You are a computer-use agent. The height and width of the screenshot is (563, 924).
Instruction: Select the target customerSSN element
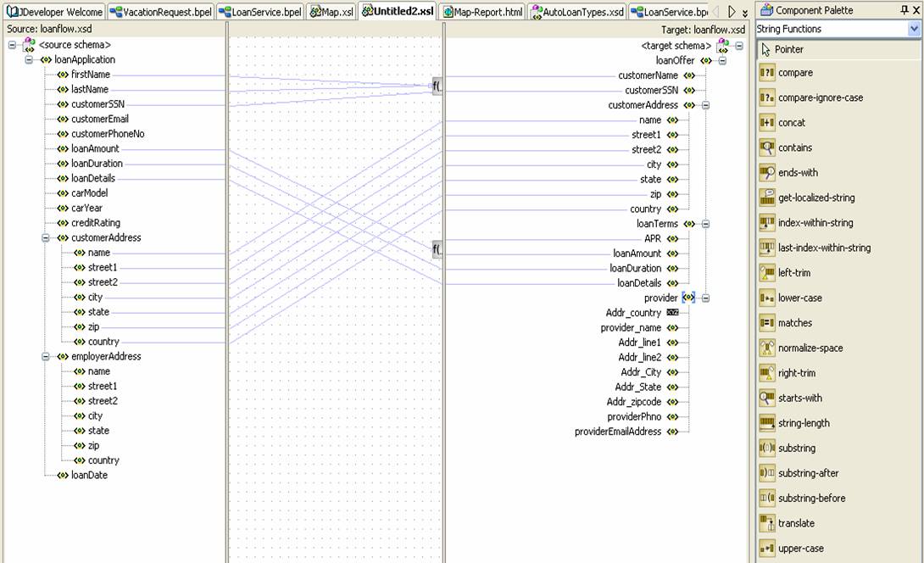pos(651,90)
